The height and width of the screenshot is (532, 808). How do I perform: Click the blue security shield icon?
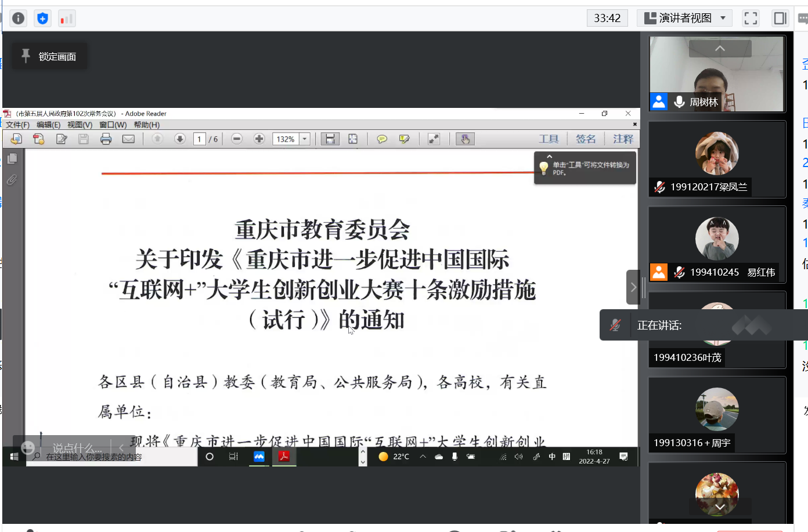tap(42, 19)
